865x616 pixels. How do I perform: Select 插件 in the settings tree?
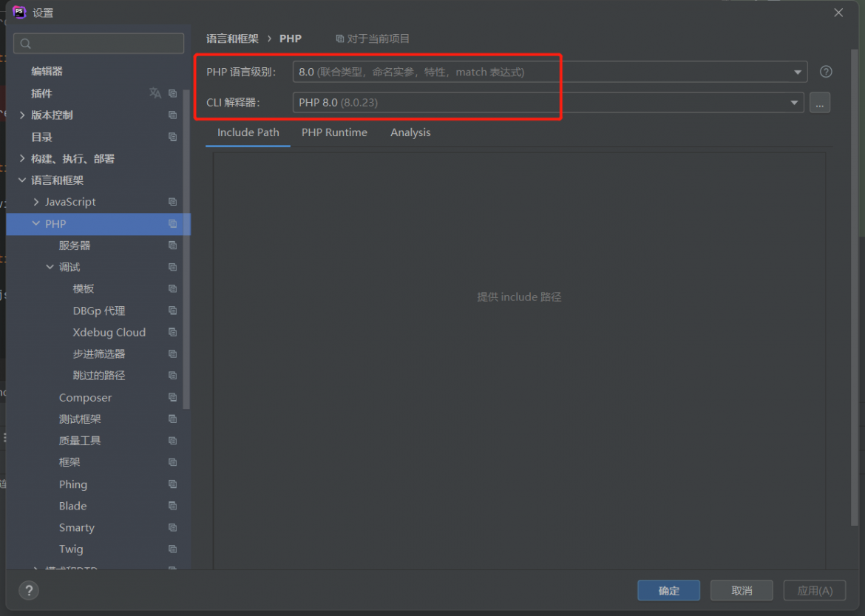[41, 93]
